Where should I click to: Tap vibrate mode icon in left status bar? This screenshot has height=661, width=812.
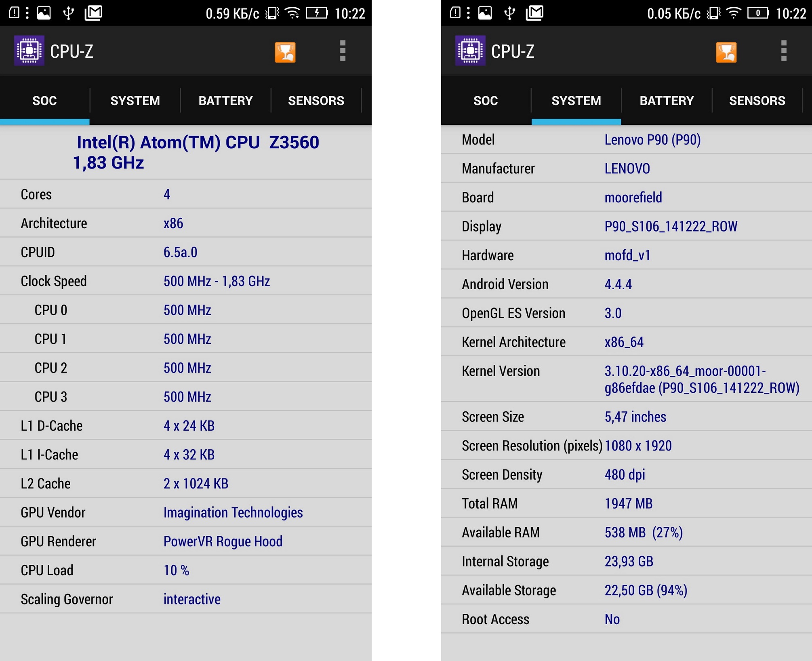click(272, 13)
